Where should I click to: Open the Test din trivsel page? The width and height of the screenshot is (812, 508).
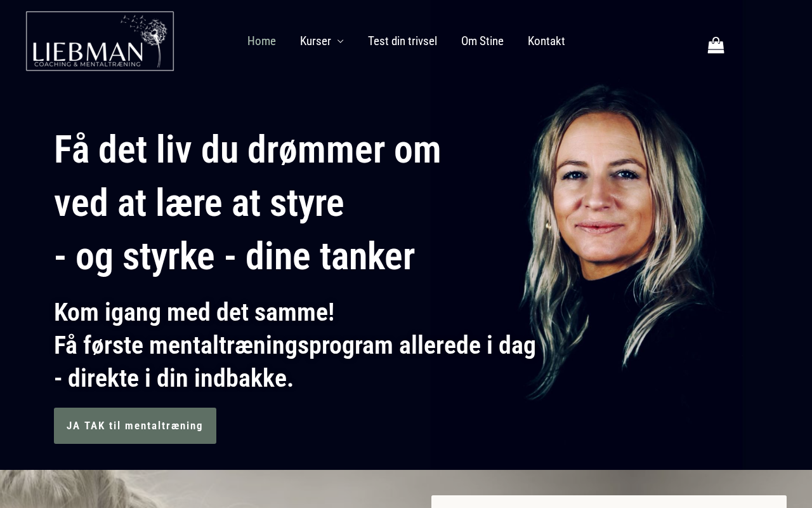click(x=402, y=41)
